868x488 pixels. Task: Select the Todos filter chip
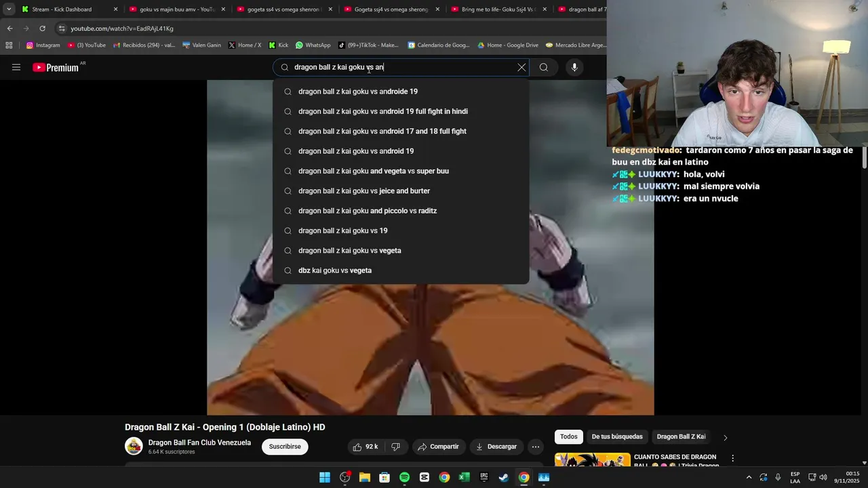568,436
